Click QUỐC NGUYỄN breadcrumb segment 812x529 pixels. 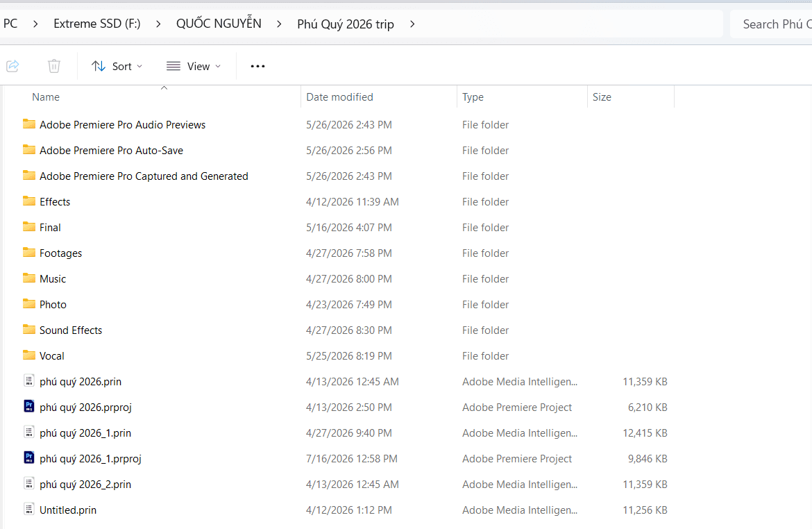click(x=219, y=24)
